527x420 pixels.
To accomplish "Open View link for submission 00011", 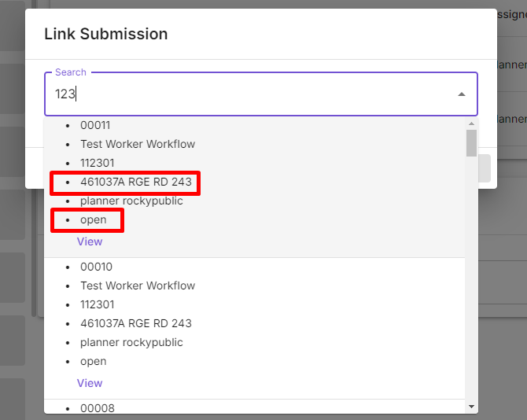I will pos(90,241).
